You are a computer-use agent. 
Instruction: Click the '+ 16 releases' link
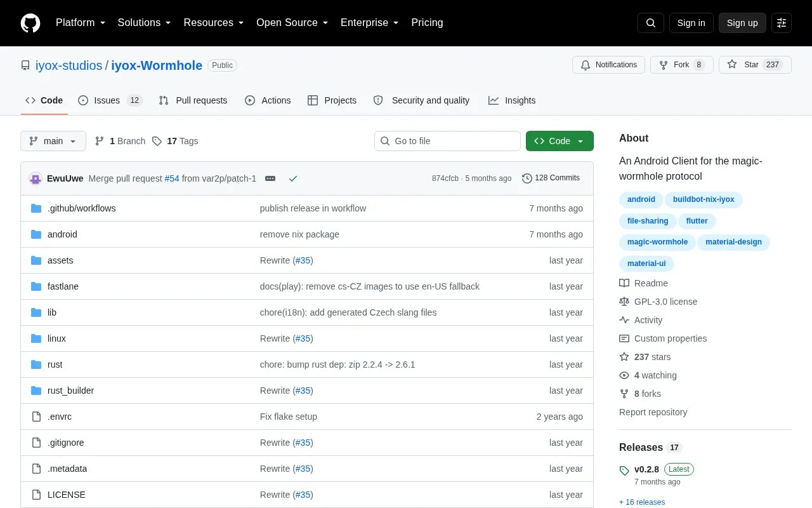point(642,502)
